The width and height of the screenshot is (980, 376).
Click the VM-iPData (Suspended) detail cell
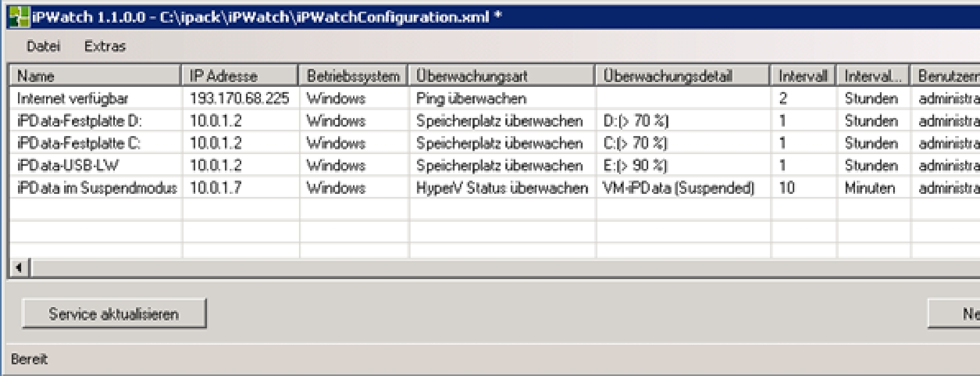[x=679, y=188]
